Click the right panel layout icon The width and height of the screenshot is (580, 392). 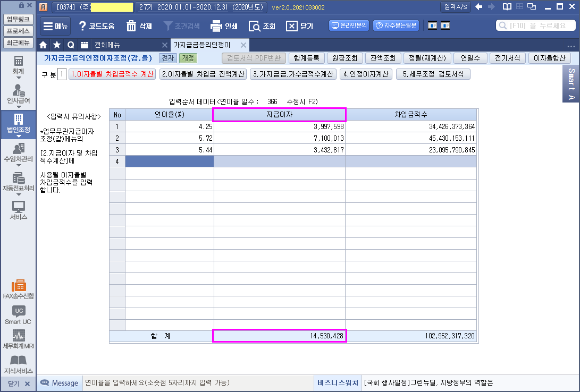(445, 25)
